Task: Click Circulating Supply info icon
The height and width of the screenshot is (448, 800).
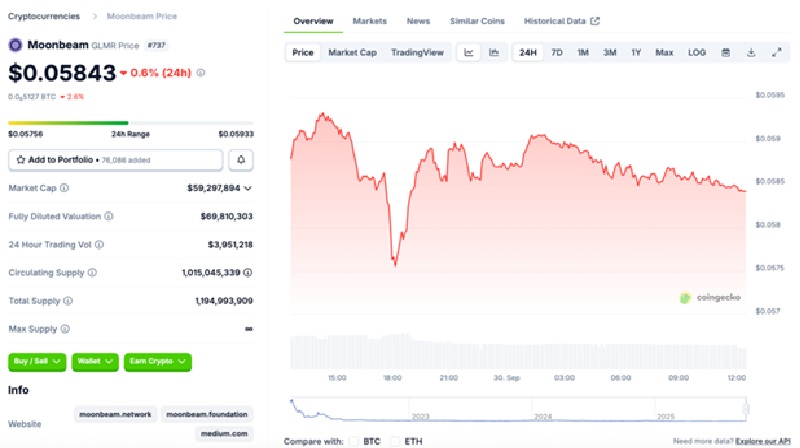Action: pos(92,272)
